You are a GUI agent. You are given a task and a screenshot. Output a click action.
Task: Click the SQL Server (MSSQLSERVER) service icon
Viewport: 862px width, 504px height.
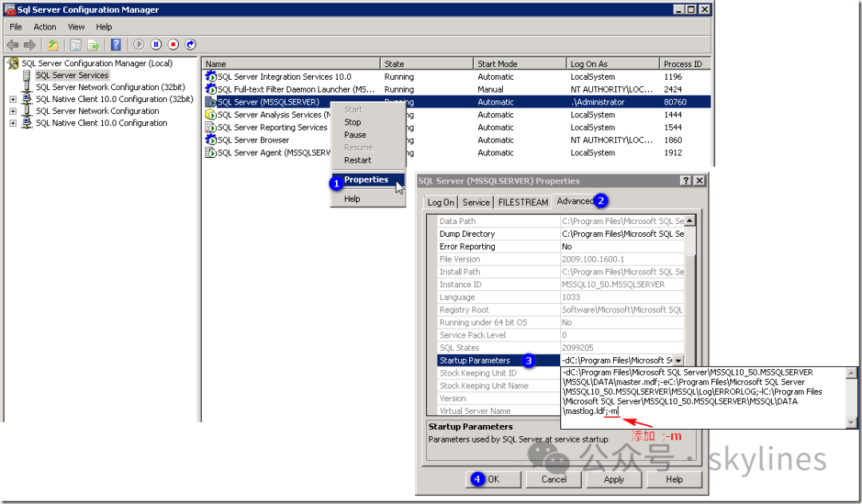pyautogui.click(x=211, y=102)
